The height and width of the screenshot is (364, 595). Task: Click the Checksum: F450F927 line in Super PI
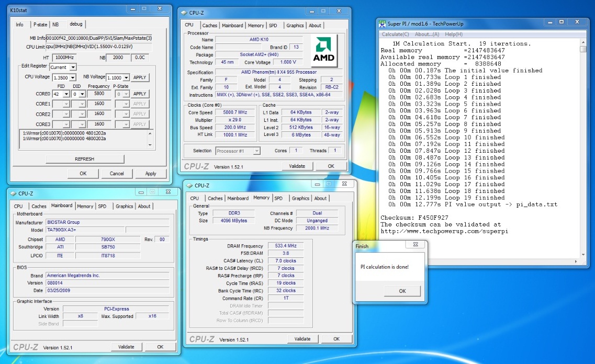414,218
